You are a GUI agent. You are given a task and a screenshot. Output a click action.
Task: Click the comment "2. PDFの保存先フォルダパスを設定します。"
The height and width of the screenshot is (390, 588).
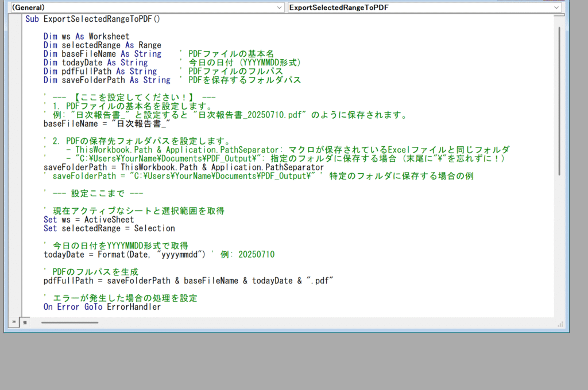(142, 141)
